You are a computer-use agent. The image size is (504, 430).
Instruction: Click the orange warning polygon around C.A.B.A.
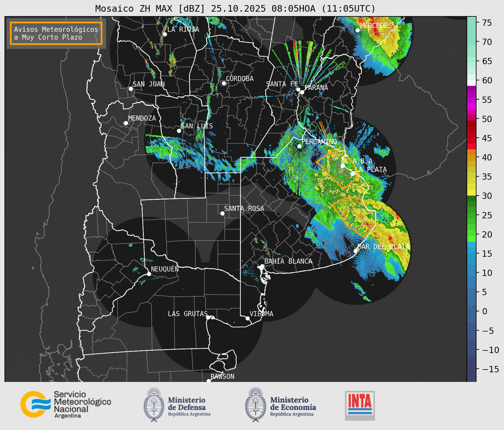(338, 169)
